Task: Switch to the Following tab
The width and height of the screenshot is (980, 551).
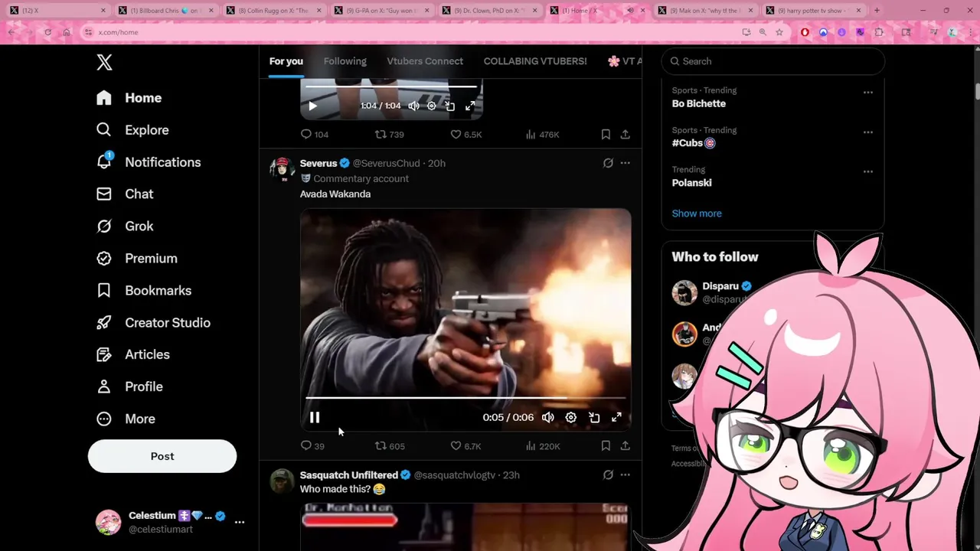Action: [345, 61]
